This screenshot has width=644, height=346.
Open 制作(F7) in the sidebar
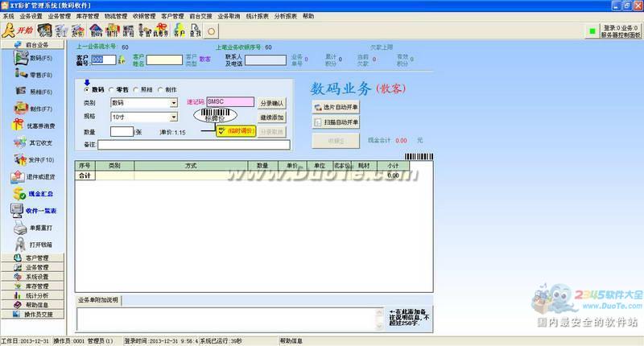click(x=33, y=109)
